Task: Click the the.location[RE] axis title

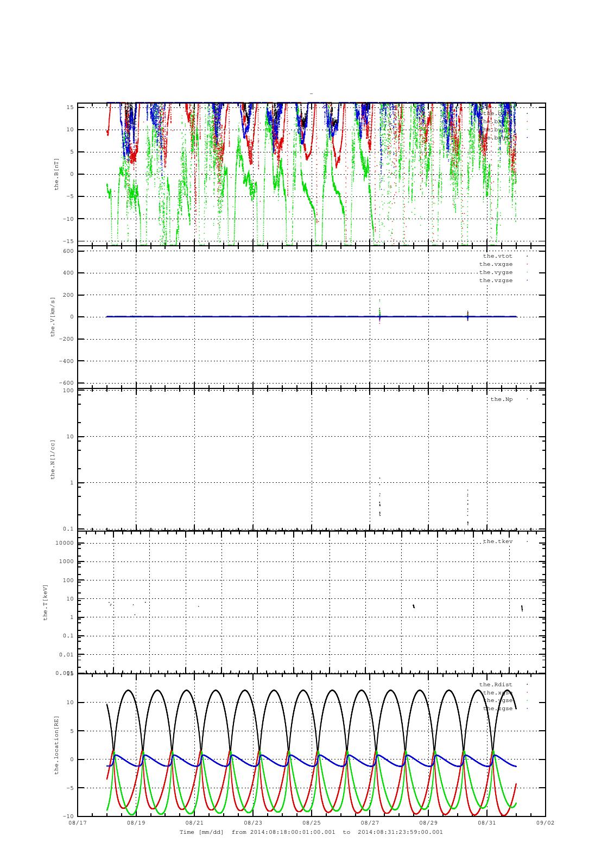Action: [56, 744]
